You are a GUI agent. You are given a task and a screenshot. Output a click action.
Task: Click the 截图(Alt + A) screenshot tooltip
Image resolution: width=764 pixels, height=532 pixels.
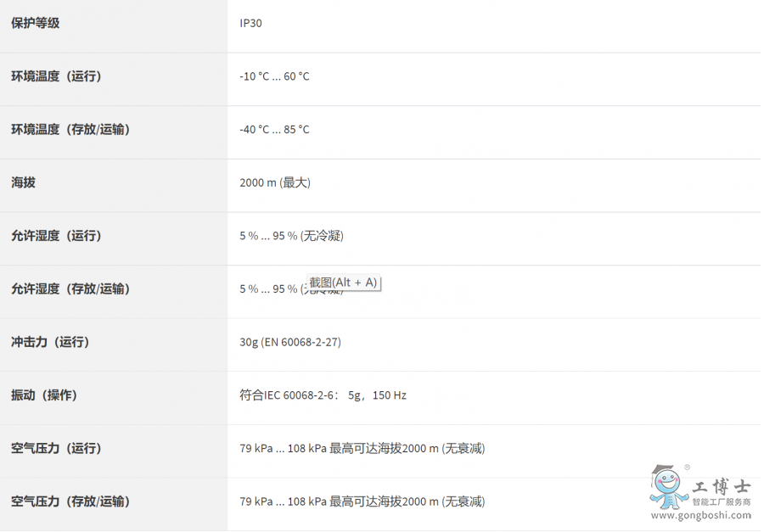(343, 283)
